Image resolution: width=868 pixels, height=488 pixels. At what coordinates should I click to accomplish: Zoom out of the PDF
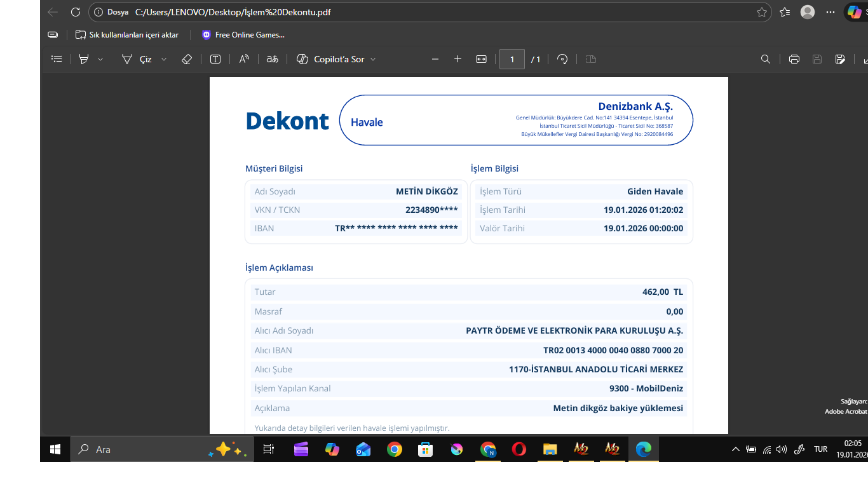coord(435,59)
